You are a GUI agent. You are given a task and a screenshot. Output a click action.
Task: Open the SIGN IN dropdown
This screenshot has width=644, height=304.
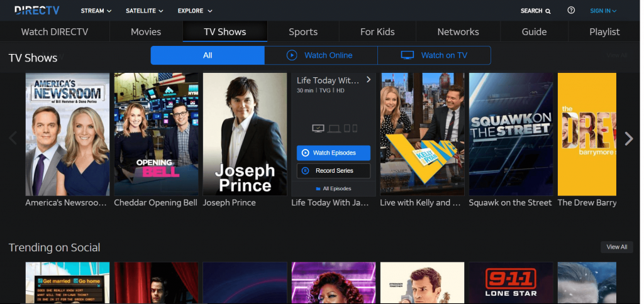[603, 11]
